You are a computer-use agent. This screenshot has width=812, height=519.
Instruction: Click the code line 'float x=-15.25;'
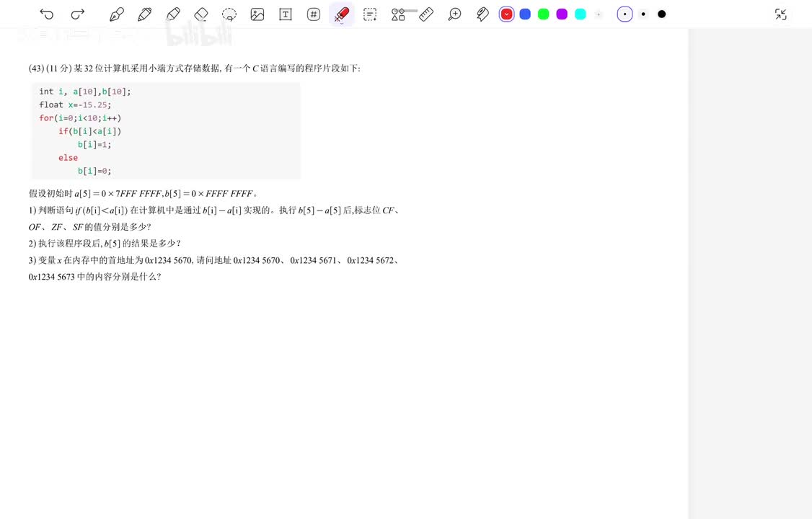(x=75, y=105)
